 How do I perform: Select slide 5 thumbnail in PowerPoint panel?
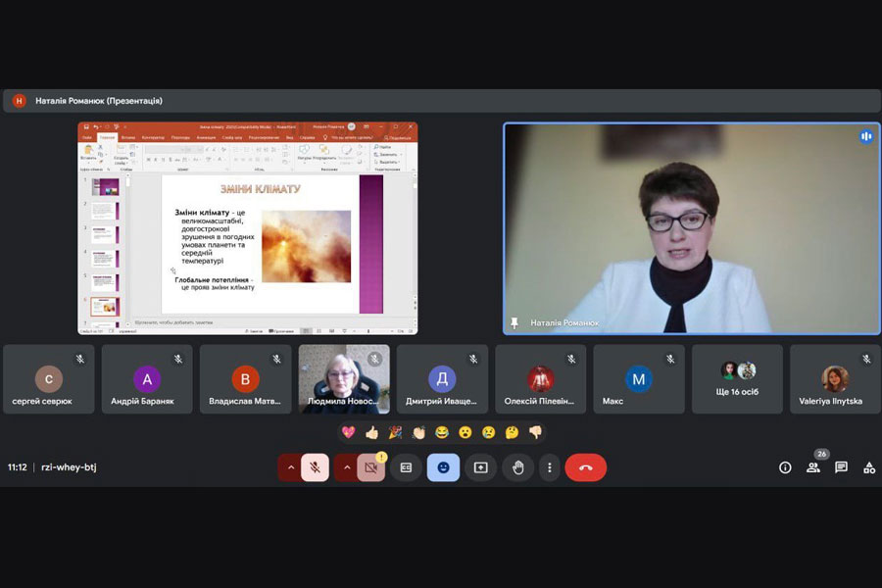(105, 283)
